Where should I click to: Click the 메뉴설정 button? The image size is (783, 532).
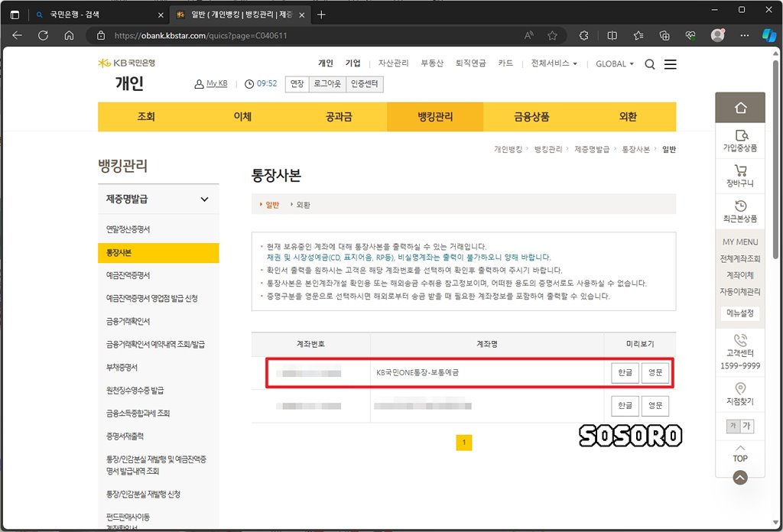[x=740, y=313]
